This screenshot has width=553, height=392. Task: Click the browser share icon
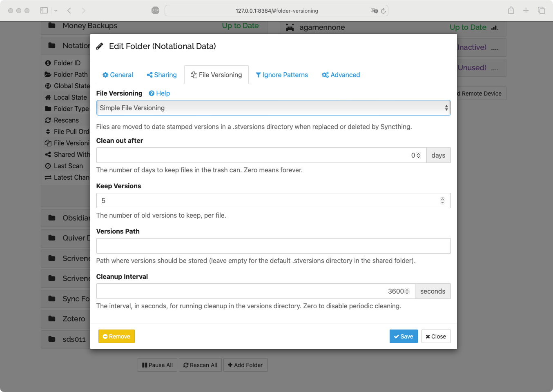click(x=511, y=11)
